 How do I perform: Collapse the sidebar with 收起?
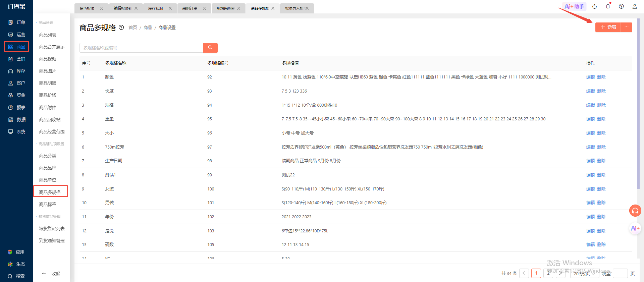click(x=51, y=274)
